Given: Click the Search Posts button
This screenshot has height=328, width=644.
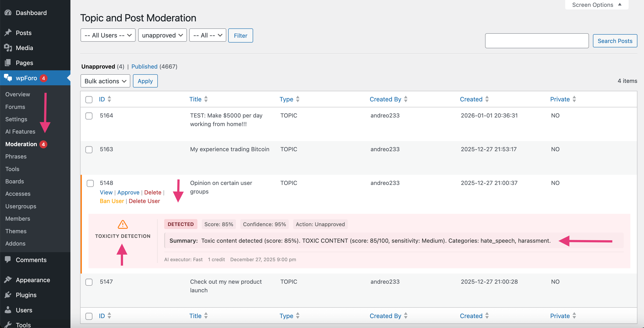Looking at the screenshot, I should [615, 41].
